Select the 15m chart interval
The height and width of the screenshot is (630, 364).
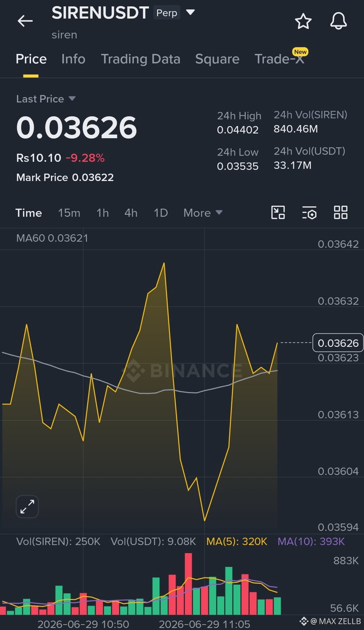click(69, 213)
